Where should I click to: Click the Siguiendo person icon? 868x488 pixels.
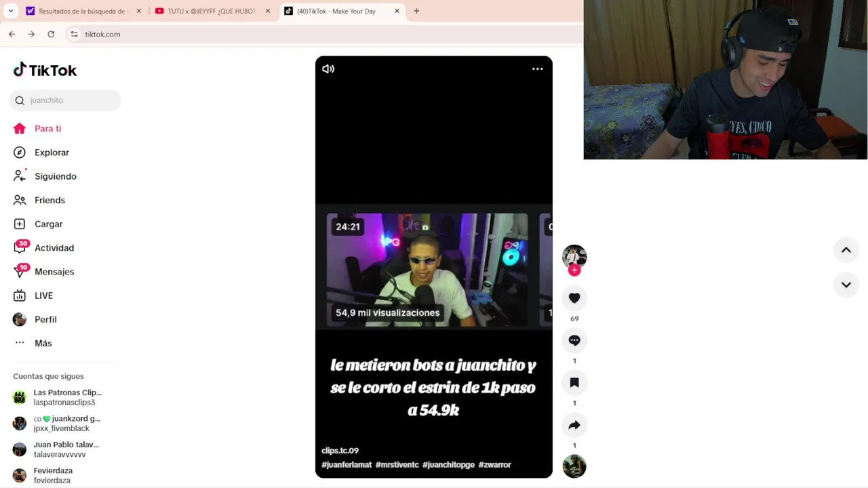[x=20, y=176]
